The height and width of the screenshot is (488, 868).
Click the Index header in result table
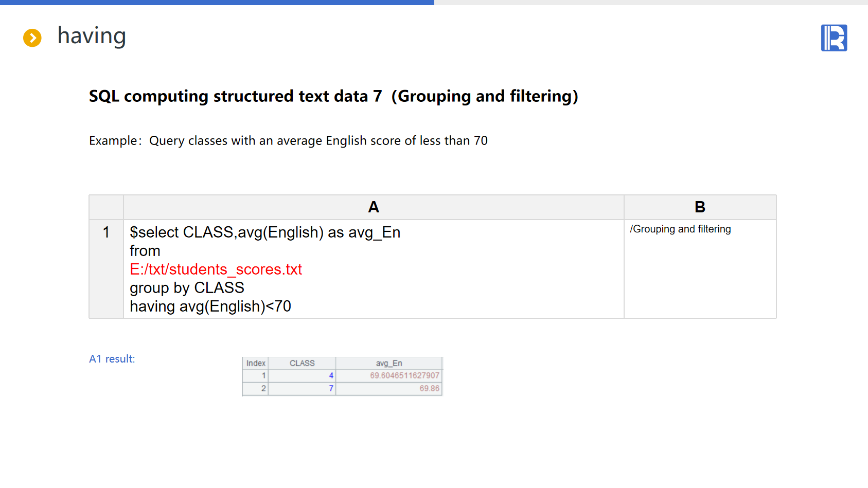[x=256, y=363]
